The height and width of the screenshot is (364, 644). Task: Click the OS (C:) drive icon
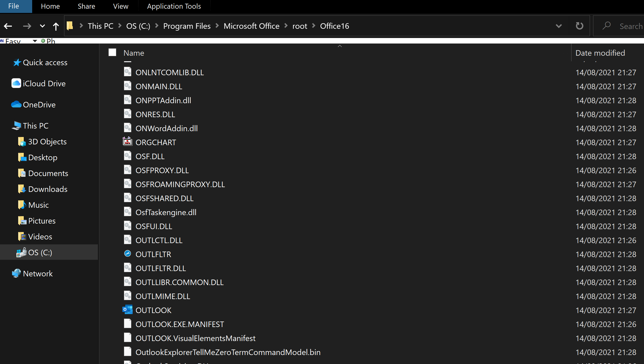click(x=22, y=252)
